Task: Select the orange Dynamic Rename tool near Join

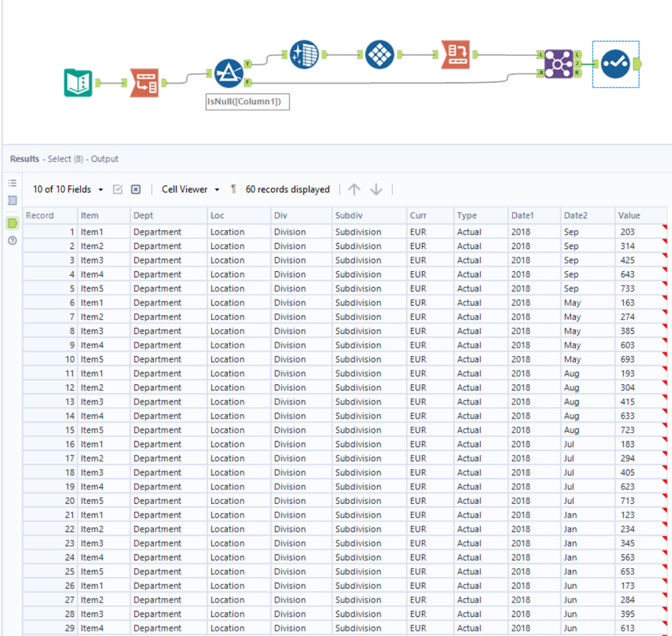Action: [455, 55]
